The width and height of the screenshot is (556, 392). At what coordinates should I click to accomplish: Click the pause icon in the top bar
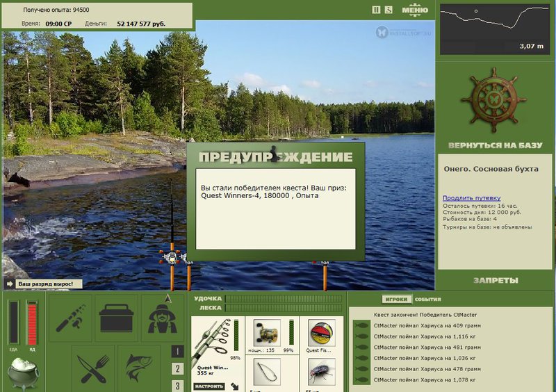pos(376,10)
